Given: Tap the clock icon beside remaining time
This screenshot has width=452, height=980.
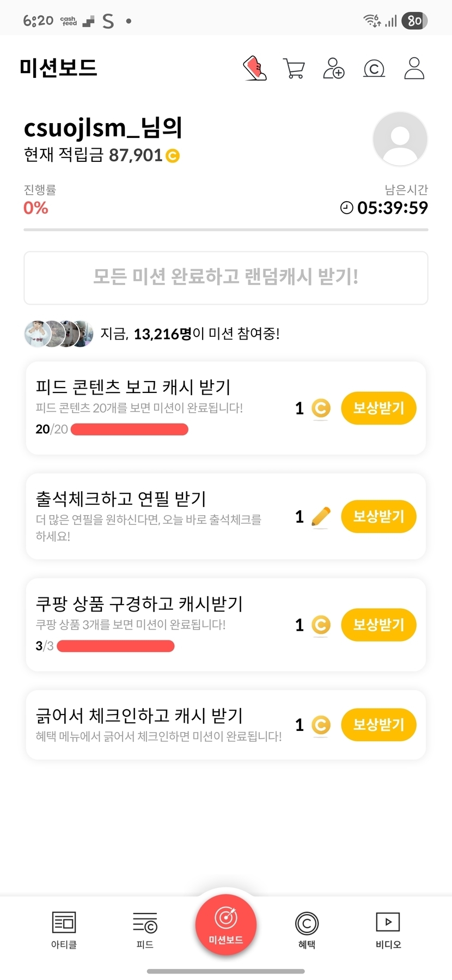Looking at the screenshot, I should tap(346, 208).
